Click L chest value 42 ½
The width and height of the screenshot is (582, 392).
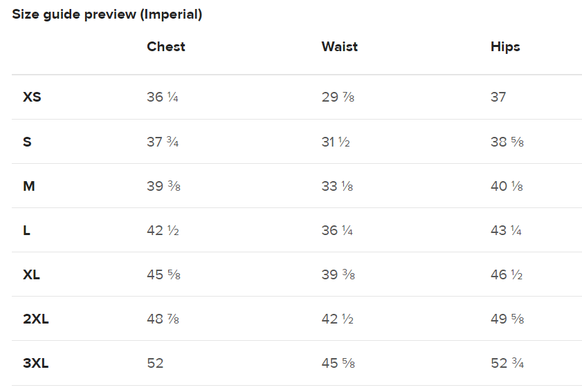coord(163,230)
